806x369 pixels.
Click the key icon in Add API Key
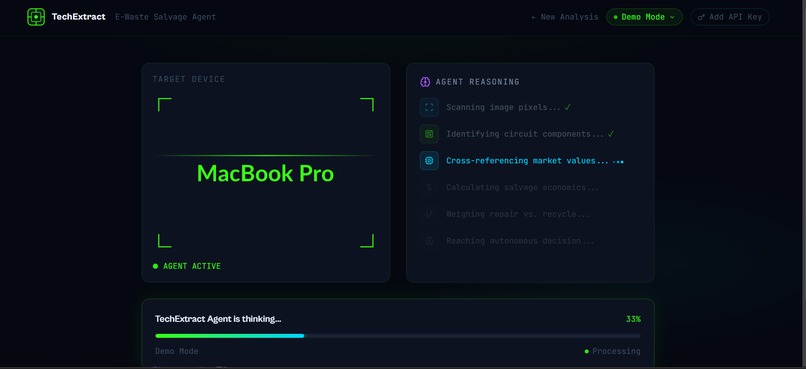[x=702, y=17]
